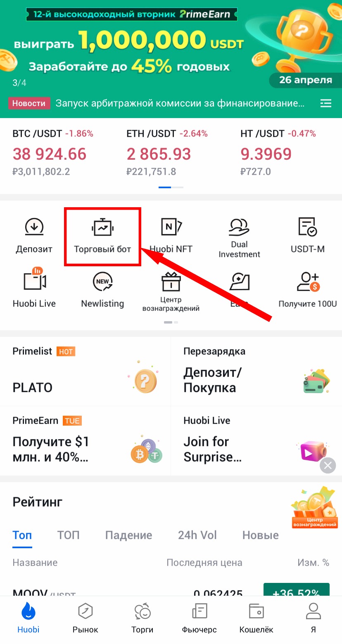Open Кошелёк in bottom navigation
Image resolution: width=342 pixels, height=644 pixels.
pyautogui.click(x=256, y=618)
